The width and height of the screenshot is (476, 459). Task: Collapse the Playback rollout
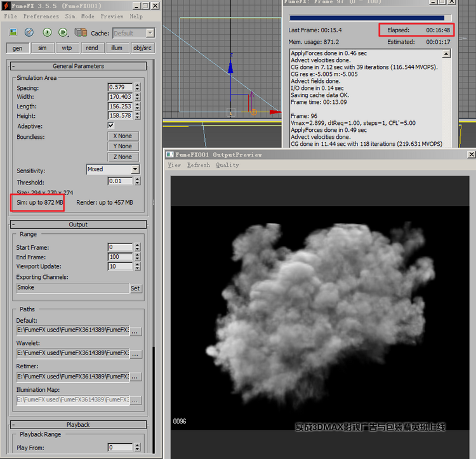[x=78, y=424]
